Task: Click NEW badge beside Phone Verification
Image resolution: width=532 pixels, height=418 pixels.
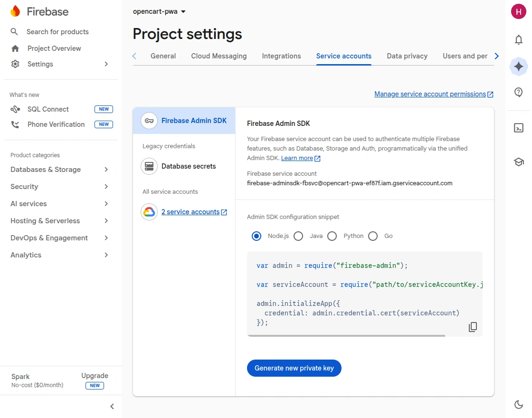Action: (x=104, y=124)
